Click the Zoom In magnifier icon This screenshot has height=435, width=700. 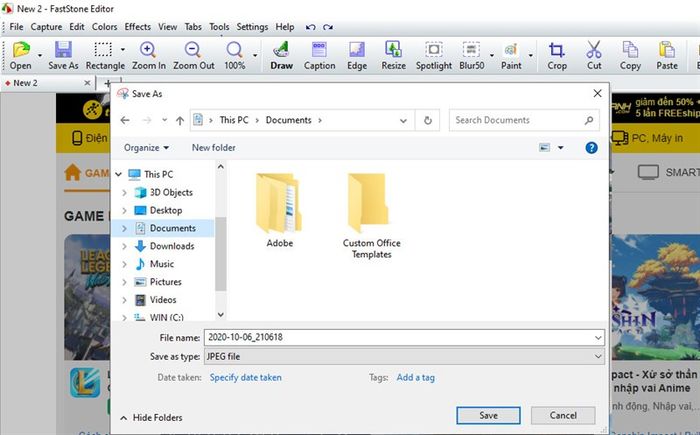click(148, 50)
